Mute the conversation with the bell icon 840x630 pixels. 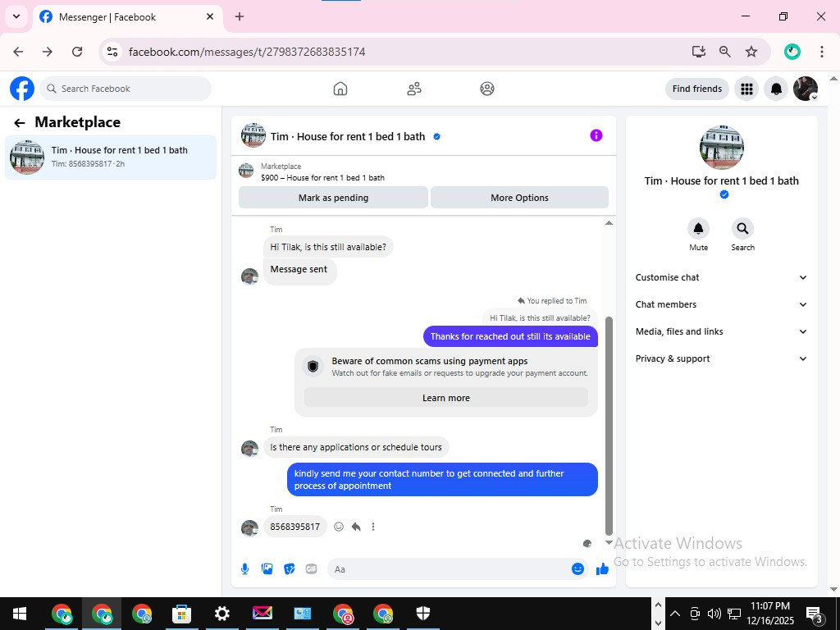698,229
